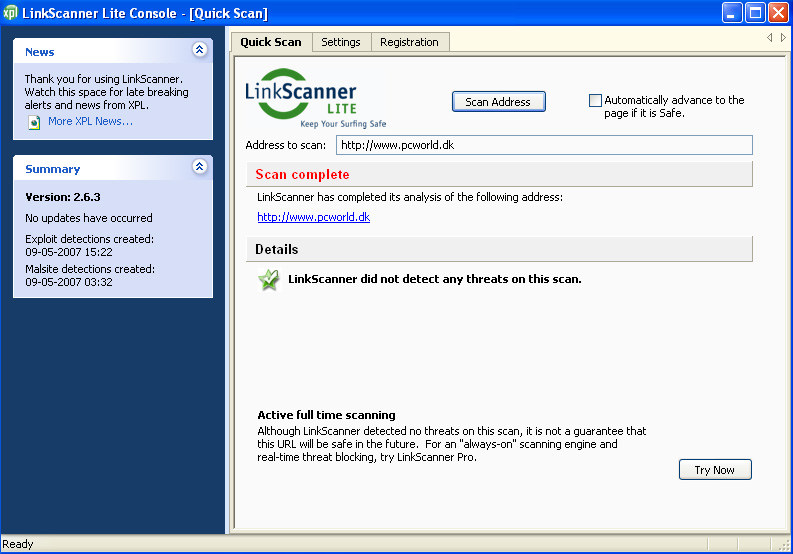Collapse the Summary panel
793x554 pixels.
(x=199, y=167)
